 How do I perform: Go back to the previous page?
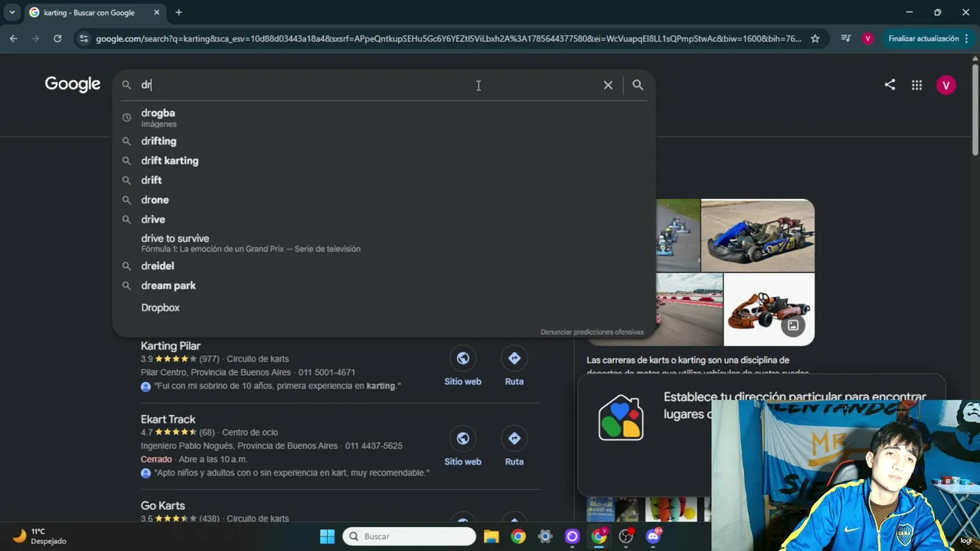tap(14, 38)
